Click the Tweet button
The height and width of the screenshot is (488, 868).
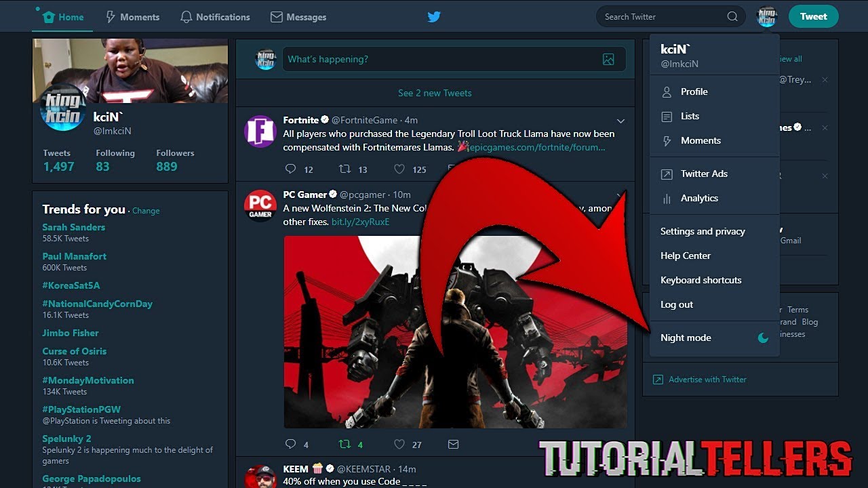pyautogui.click(x=813, y=16)
